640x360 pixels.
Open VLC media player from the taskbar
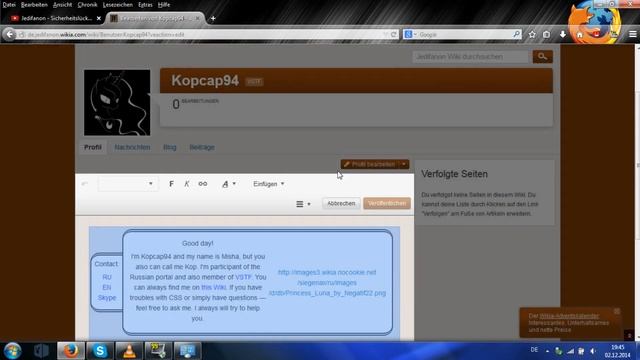pos(129,351)
